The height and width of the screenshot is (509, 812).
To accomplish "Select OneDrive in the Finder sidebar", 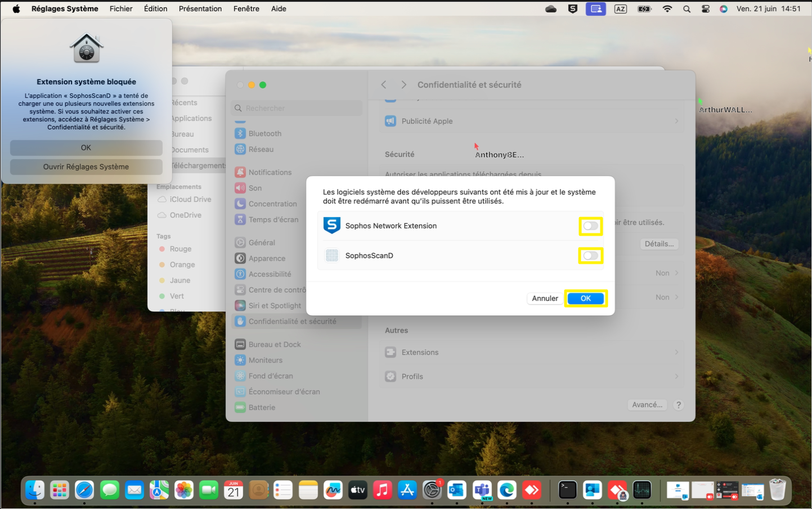I will click(180, 215).
